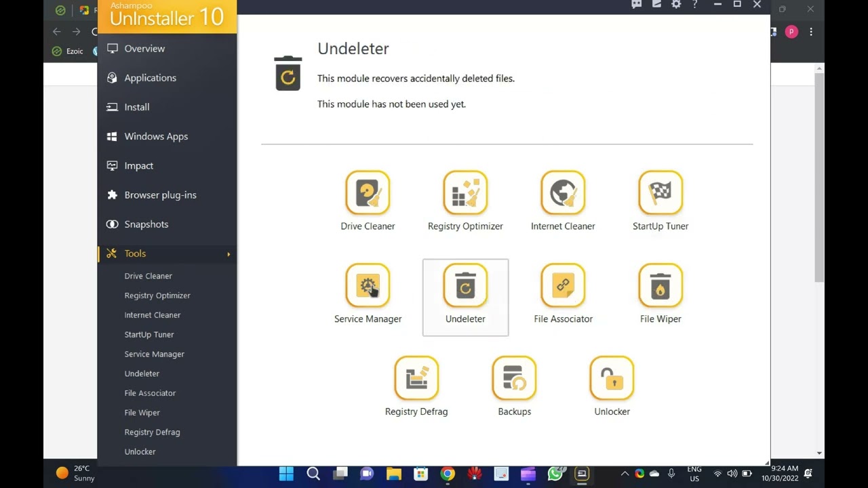
Task: Open the Windows Start menu
Action: coord(286,474)
